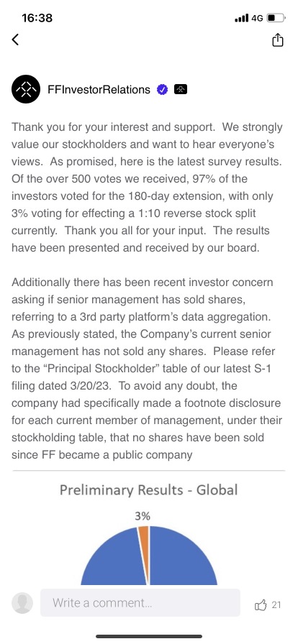
Task: Tap the Preliminary Results - Global chart title
Action: pos(148,490)
